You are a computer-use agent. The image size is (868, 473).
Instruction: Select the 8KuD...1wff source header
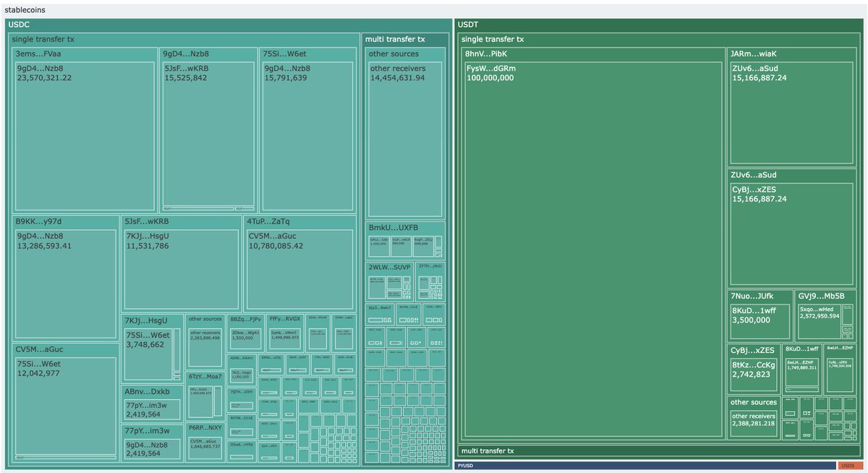(x=804, y=349)
